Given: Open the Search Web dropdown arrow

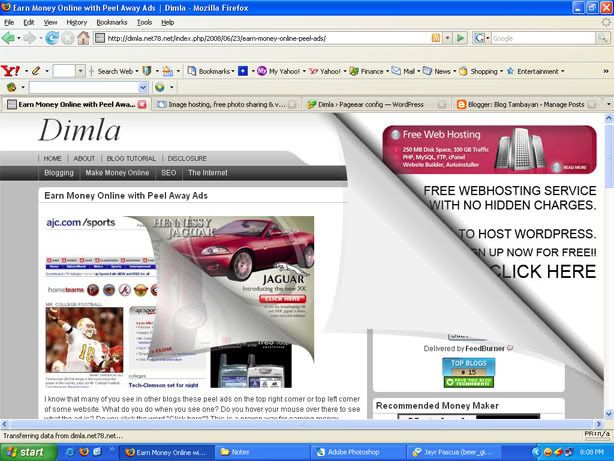Looking at the screenshot, I should point(137,71).
